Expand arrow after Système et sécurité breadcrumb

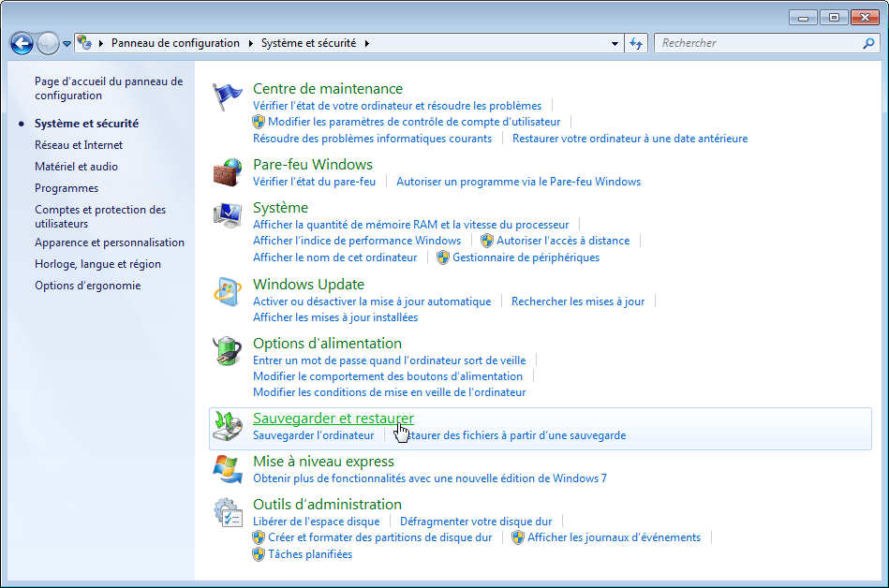click(x=367, y=43)
